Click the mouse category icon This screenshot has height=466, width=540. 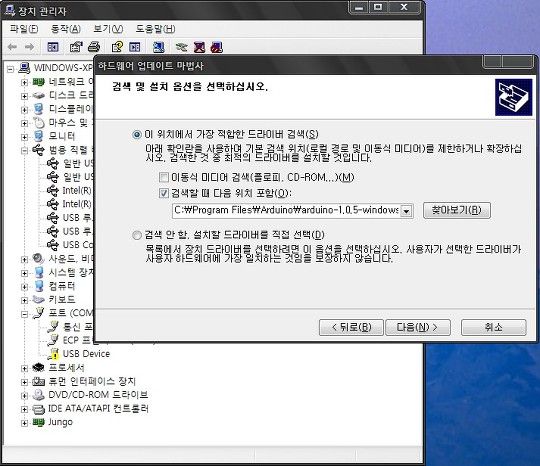pyautogui.click(x=39, y=123)
